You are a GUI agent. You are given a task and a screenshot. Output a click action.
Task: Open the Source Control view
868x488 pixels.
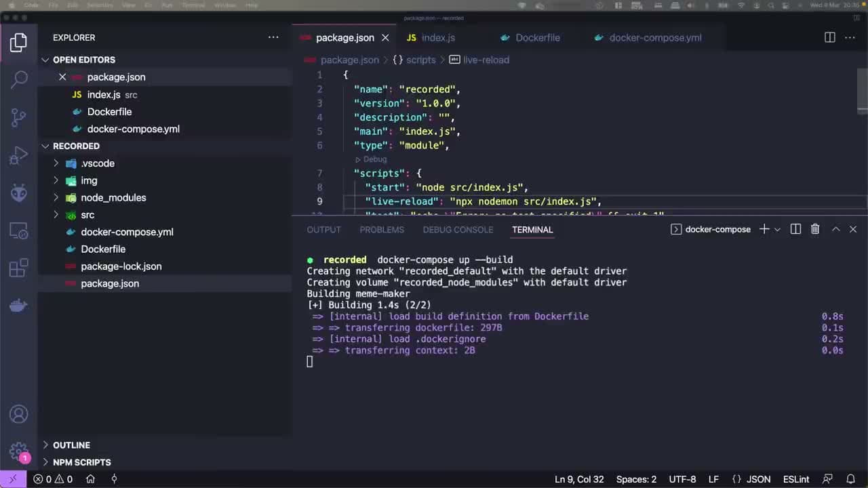coord(19,118)
